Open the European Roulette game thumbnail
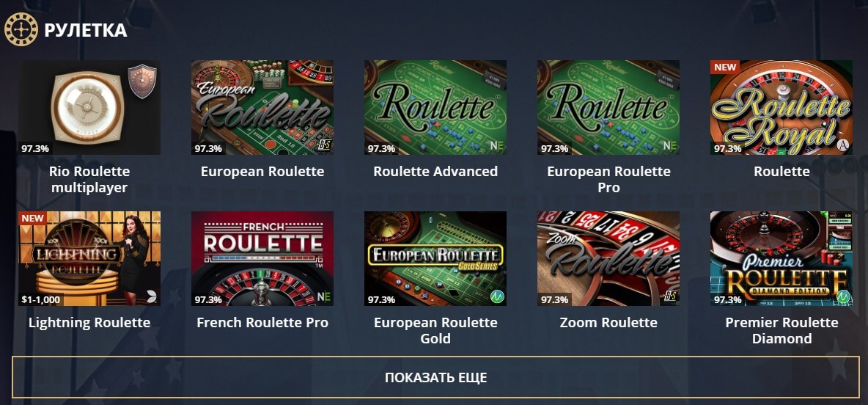Screen dimensions: 868x405 tap(262, 107)
